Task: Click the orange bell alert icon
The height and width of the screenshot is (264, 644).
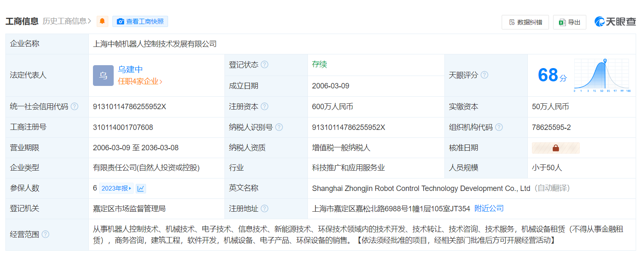Action: pyautogui.click(x=102, y=21)
